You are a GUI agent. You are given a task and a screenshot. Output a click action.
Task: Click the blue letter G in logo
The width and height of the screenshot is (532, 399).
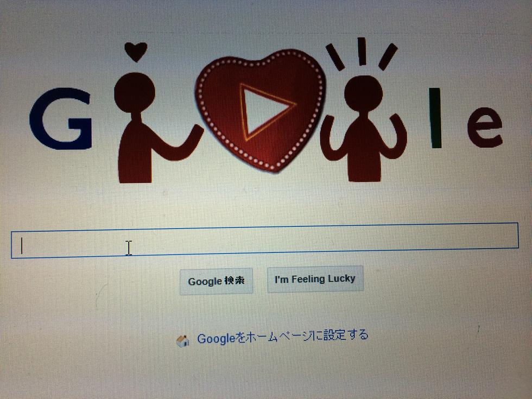(x=61, y=119)
